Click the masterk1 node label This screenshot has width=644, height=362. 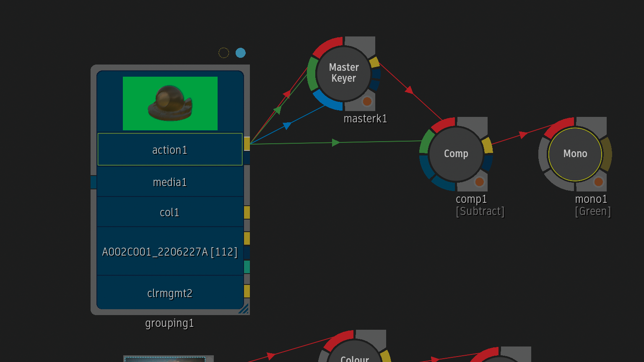click(x=365, y=119)
